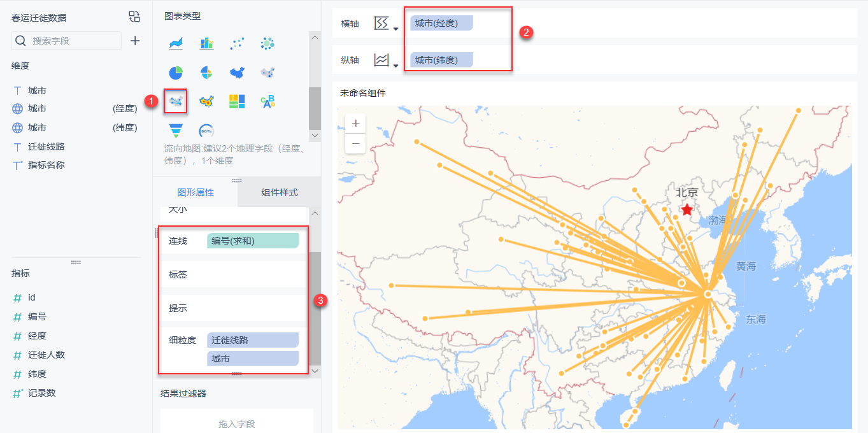The height and width of the screenshot is (433, 868).
Task: Zoom in on the map
Action: point(355,124)
